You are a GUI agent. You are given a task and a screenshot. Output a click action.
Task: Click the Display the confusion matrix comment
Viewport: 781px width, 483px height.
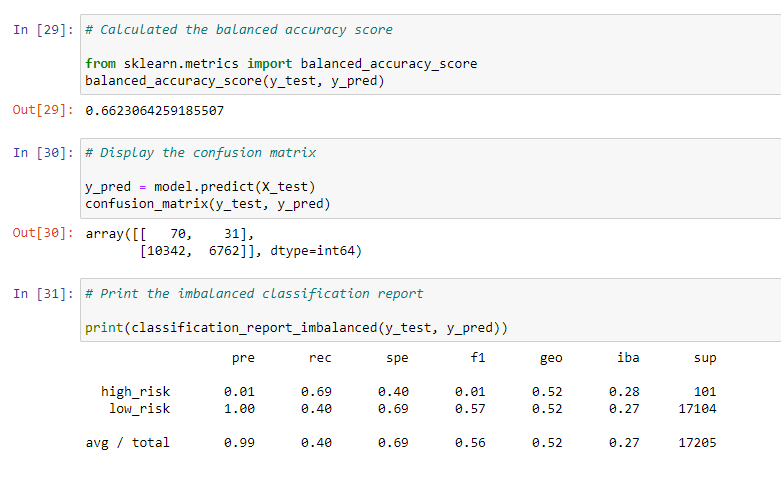[200, 153]
